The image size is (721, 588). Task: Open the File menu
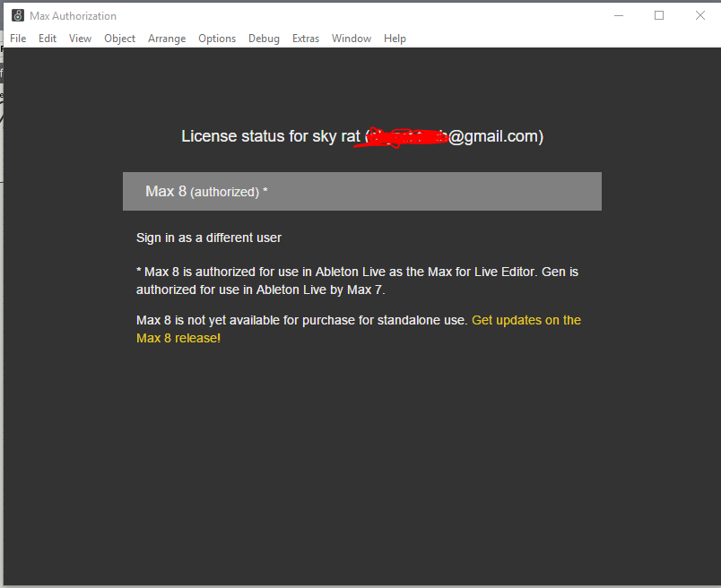coord(18,39)
